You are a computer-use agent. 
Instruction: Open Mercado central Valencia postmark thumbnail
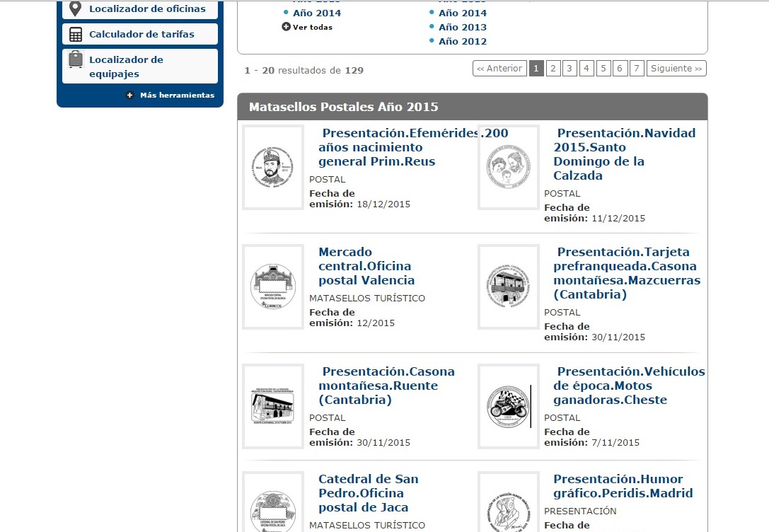click(273, 287)
